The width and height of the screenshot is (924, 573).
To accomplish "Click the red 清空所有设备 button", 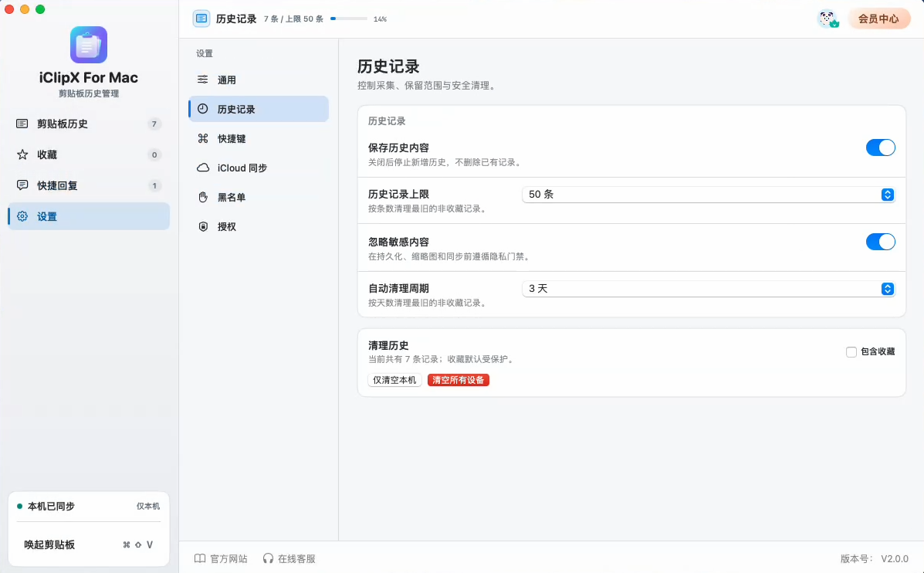I will [459, 380].
